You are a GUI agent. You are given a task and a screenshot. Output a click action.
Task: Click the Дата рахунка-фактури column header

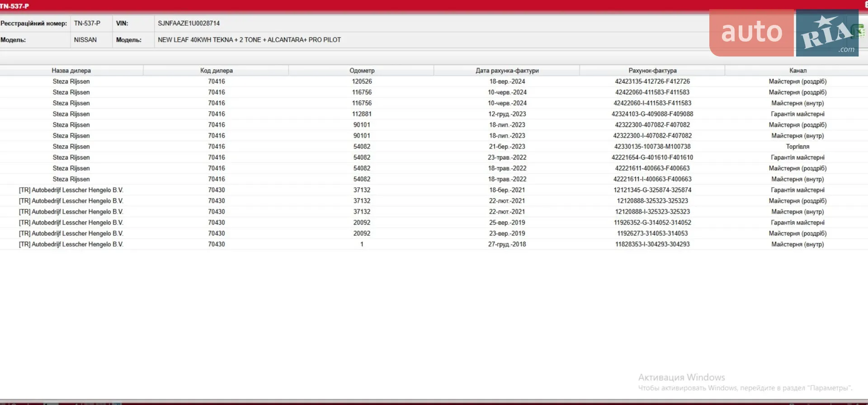pyautogui.click(x=507, y=71)
